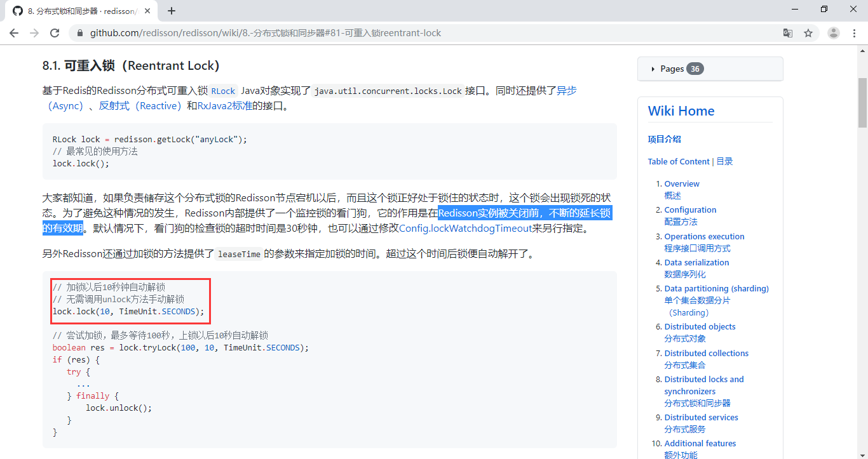
Task: Click the lock.unlock(); code line
Action: point(119,408)
